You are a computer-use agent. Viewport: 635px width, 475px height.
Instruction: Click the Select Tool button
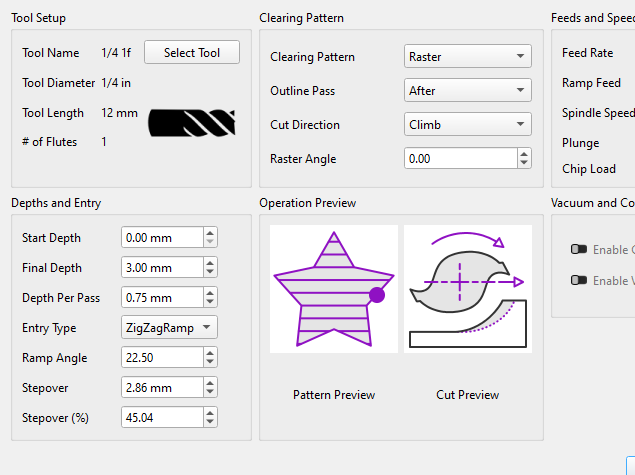pyautogui.click(x=192, y=53)
